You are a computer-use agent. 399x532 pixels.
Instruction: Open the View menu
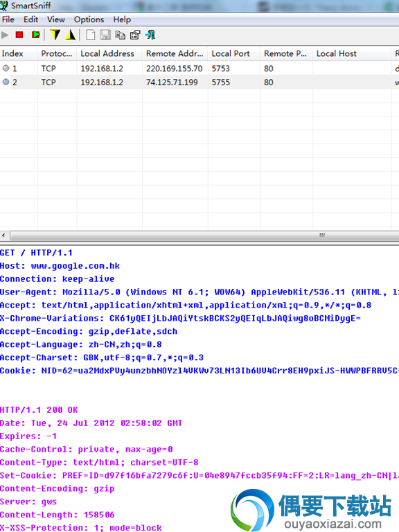(56, 19)
